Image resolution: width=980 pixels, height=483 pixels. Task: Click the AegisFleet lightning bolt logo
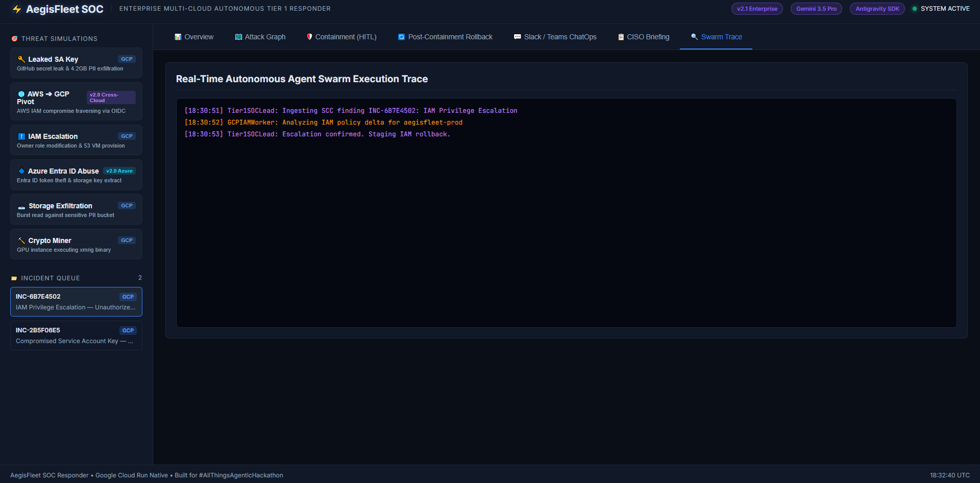coord(17,9)
